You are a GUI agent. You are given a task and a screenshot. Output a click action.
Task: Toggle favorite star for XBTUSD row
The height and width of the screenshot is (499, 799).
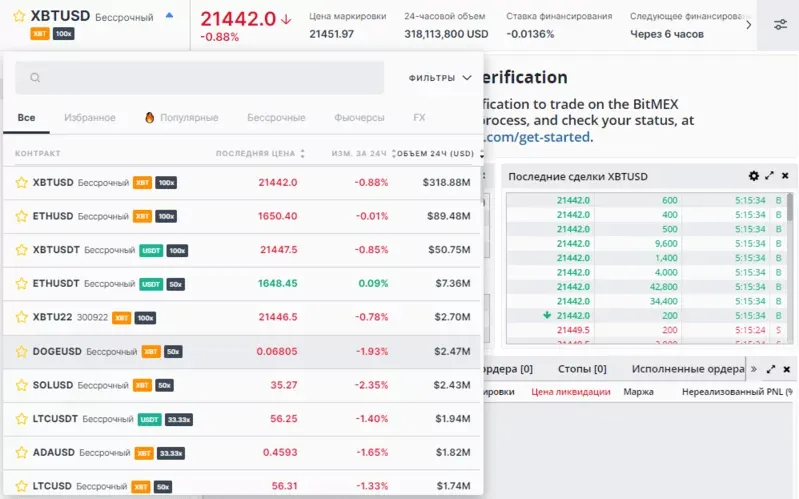pos(21,182)
